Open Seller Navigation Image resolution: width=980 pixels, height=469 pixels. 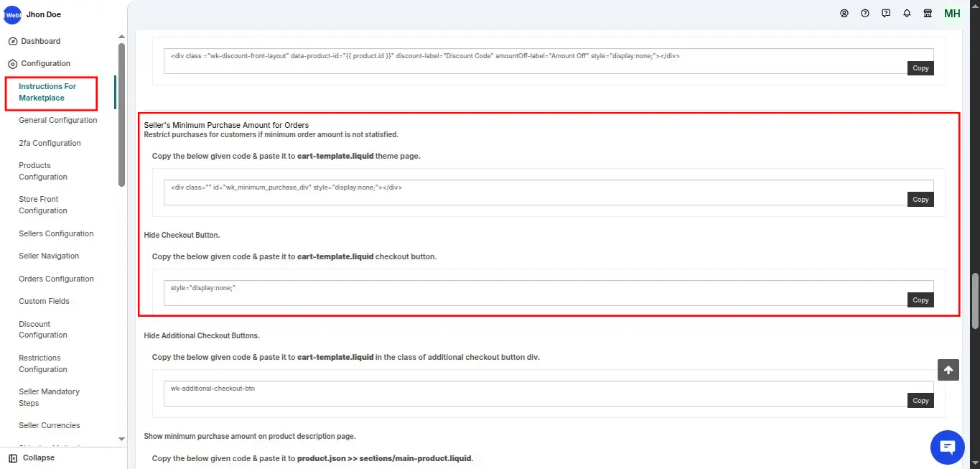pyautogui.click(x=49, y=256)
